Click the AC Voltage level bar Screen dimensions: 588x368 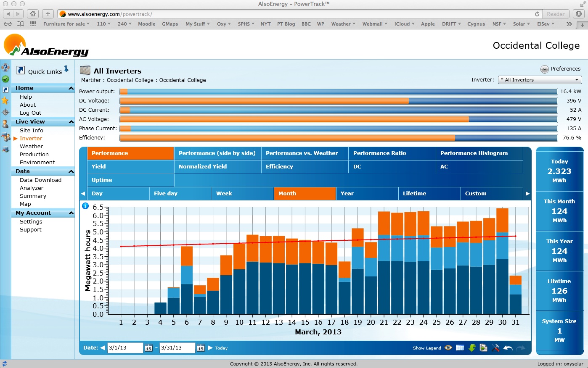tap(339, 119)
